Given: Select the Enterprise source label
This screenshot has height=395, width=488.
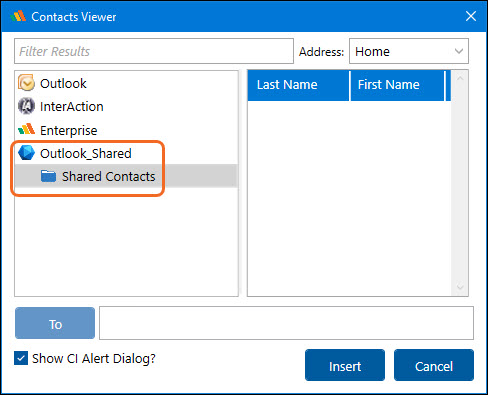Looking at the screenshot, I should (x=69, y=130).
